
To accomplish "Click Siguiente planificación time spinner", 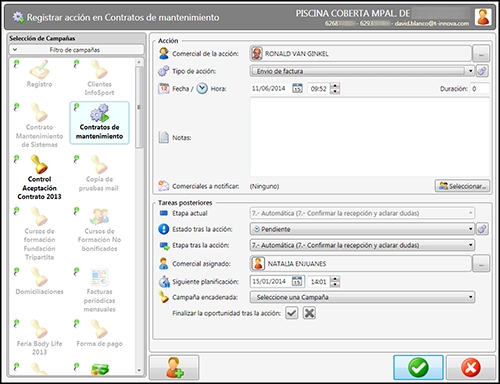I will tap(335, 281).
